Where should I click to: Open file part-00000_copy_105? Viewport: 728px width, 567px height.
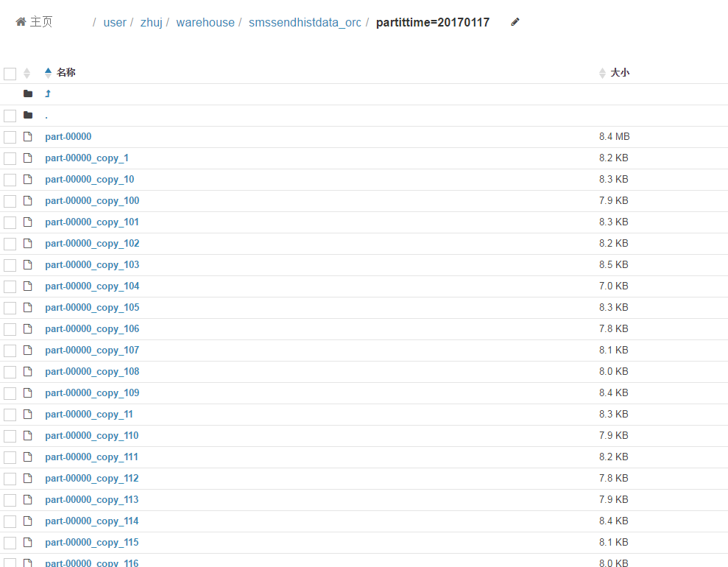click(x=92, y=307)
